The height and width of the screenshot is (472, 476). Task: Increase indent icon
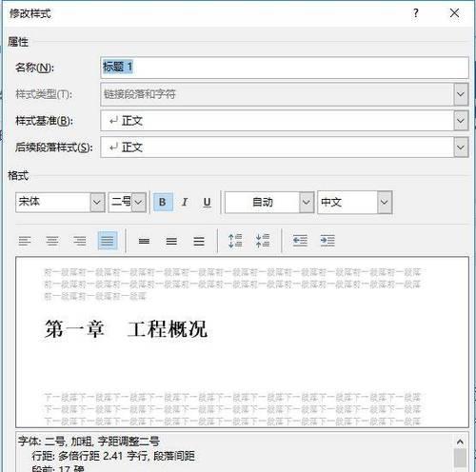pos(327,241)
